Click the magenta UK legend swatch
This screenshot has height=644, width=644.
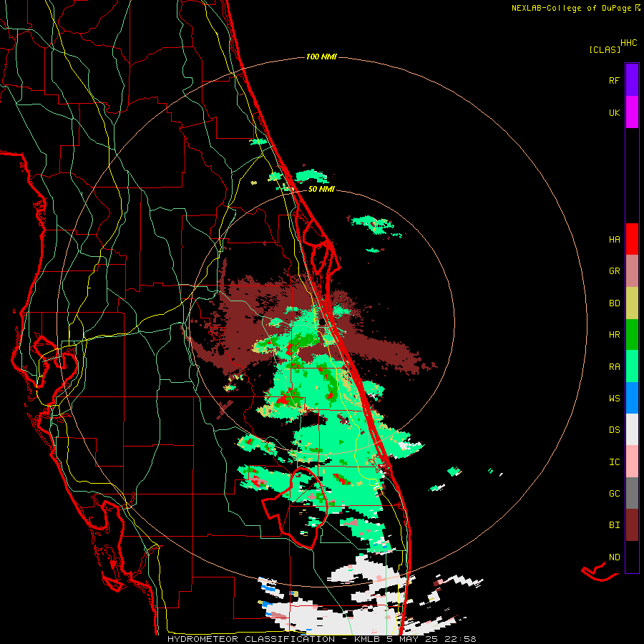pyautogui.click(x=632, y=112)
